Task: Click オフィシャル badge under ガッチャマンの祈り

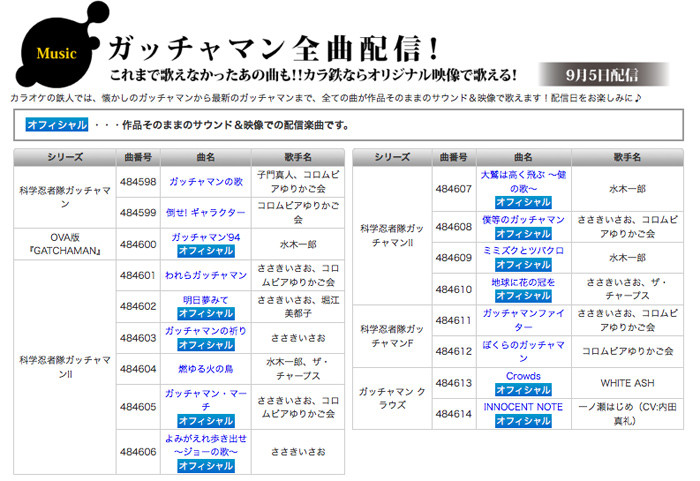Action: pyautogui.click(x=206, y=345)
